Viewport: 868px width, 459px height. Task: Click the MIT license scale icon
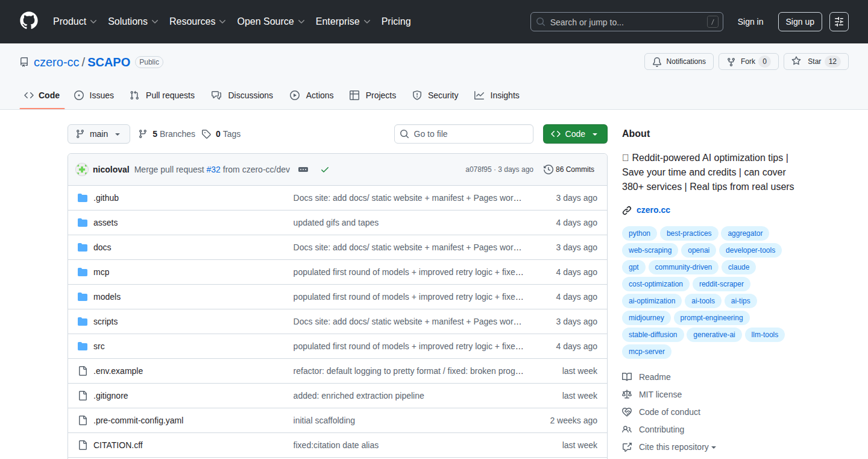point(627,394)
